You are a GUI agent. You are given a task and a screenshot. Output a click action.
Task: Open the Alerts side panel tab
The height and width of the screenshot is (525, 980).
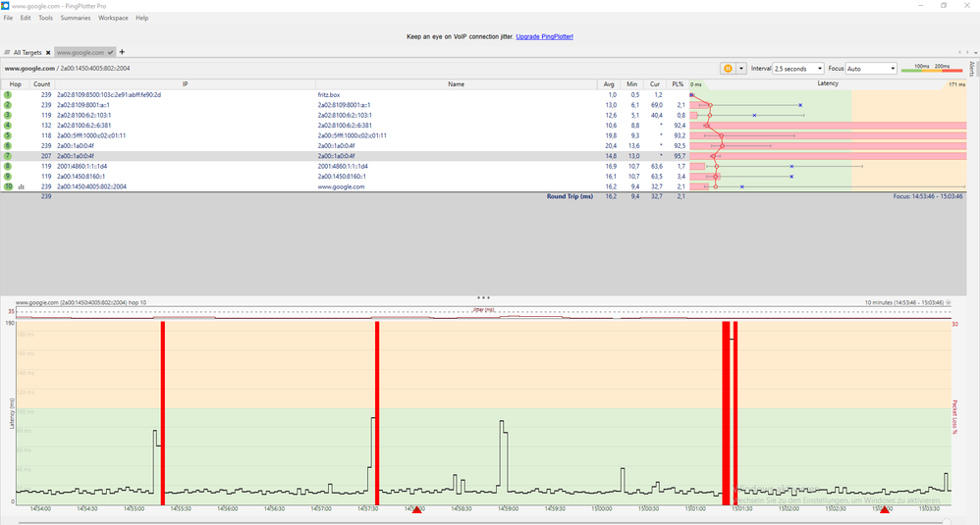(972, 68)
